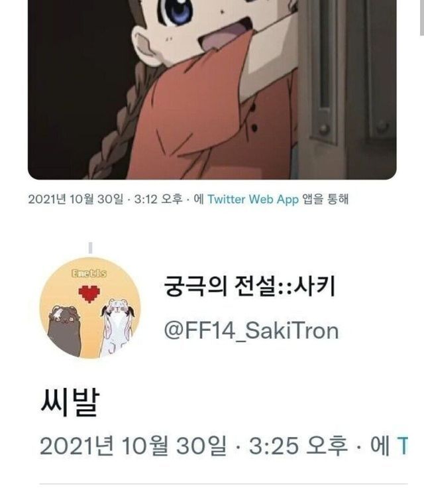This screenshot has width=424, height=504.
Task: Click the 2021년 10월 30일 date of the reply
Action: (x=133, y=446)
